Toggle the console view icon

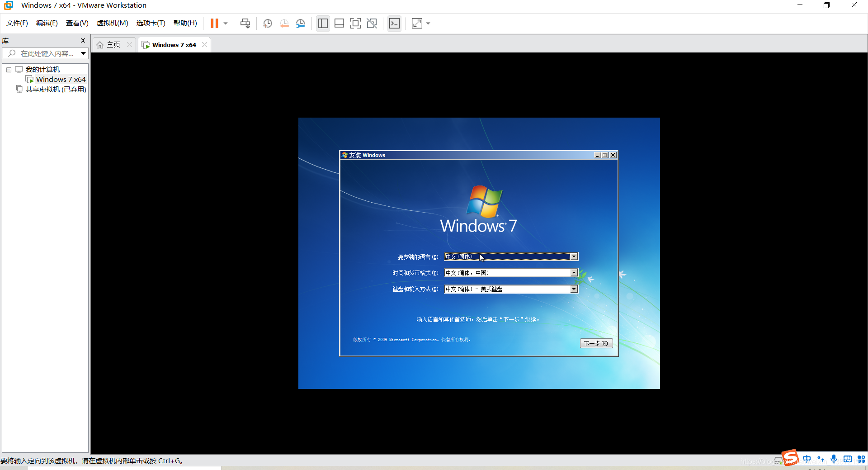394,23
